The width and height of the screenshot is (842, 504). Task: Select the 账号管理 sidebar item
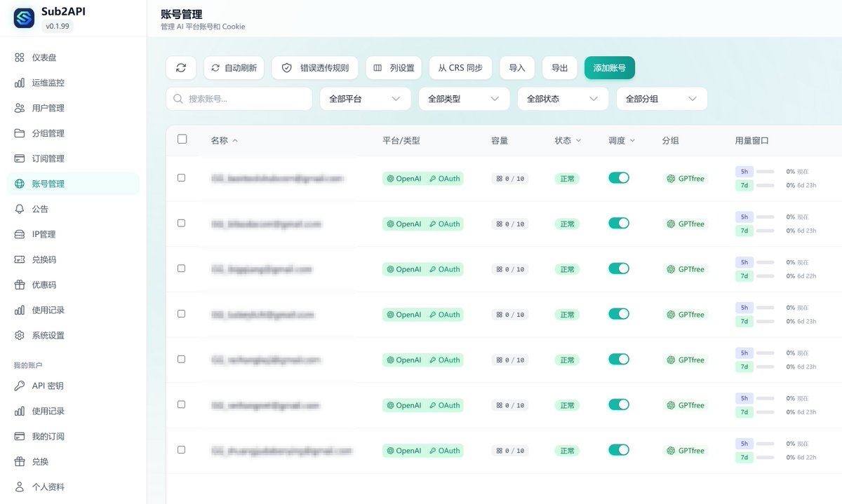(74, 184)
